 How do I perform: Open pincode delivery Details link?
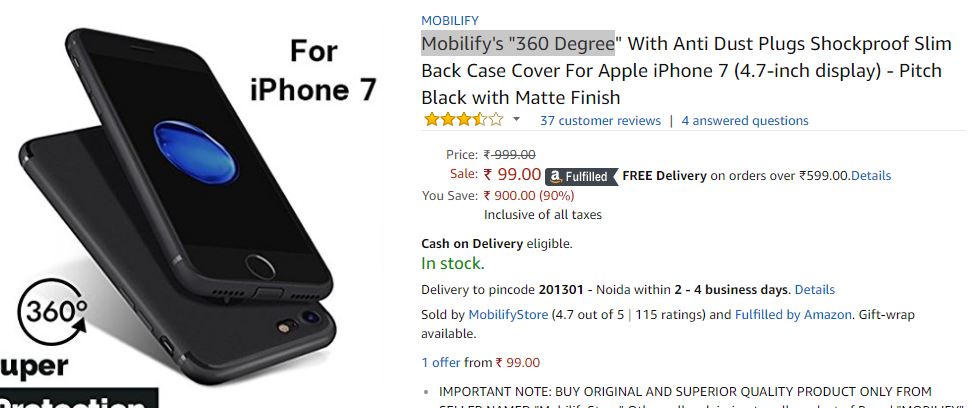point(815,290)
